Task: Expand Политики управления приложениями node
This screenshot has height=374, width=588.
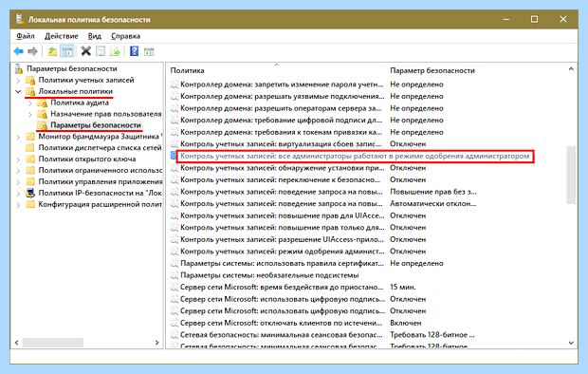Action: pyautogui.click(x=18, y=181)
